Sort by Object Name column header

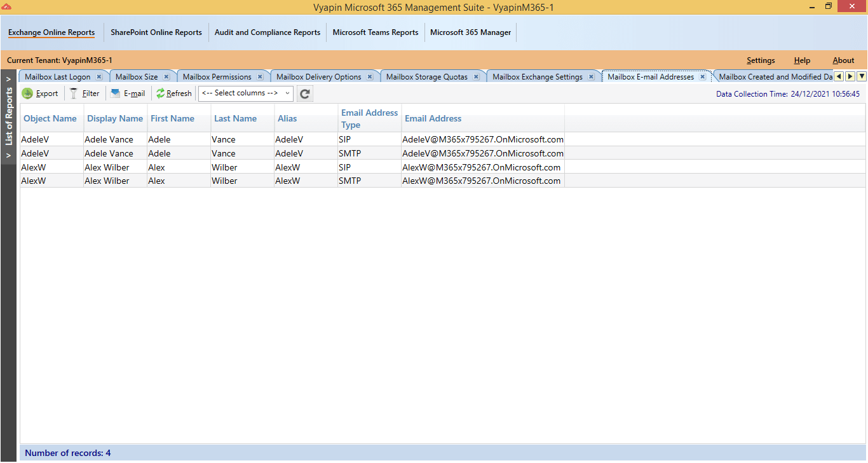pos(50,118)
